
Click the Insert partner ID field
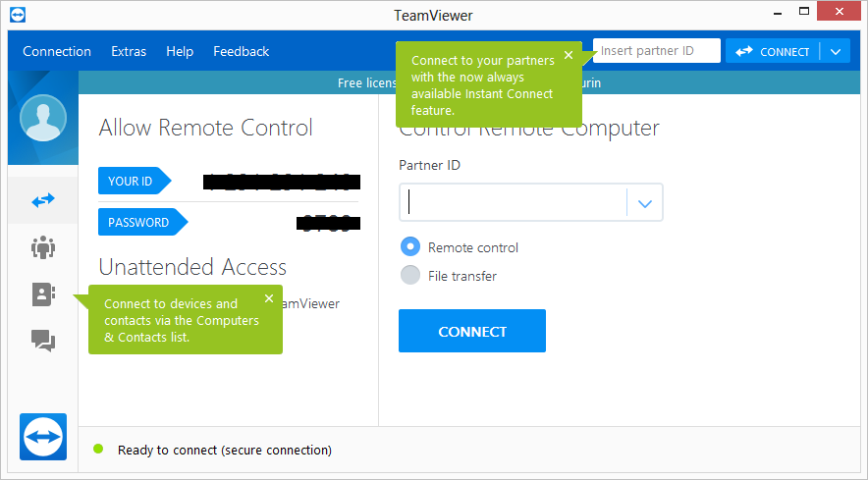(658, 51)
